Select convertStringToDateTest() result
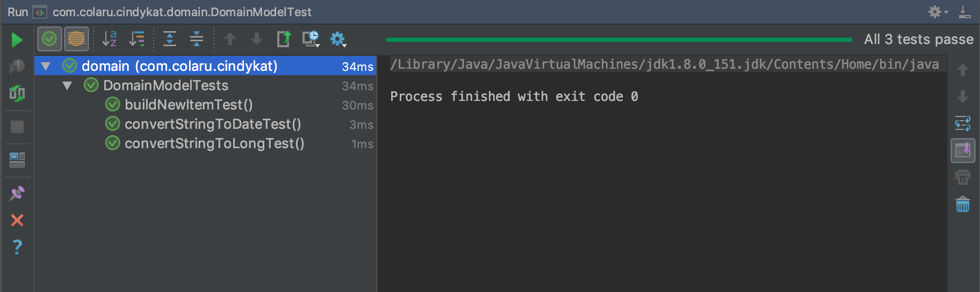Image resolution: width=980 pixels, height=292 pixels. tap(213, 124)
